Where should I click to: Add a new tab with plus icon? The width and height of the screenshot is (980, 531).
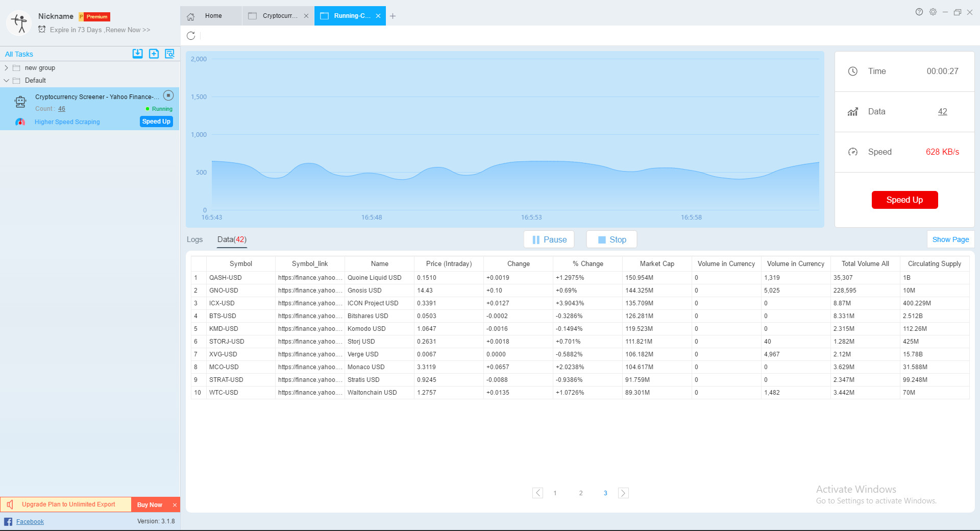[393, 16]
